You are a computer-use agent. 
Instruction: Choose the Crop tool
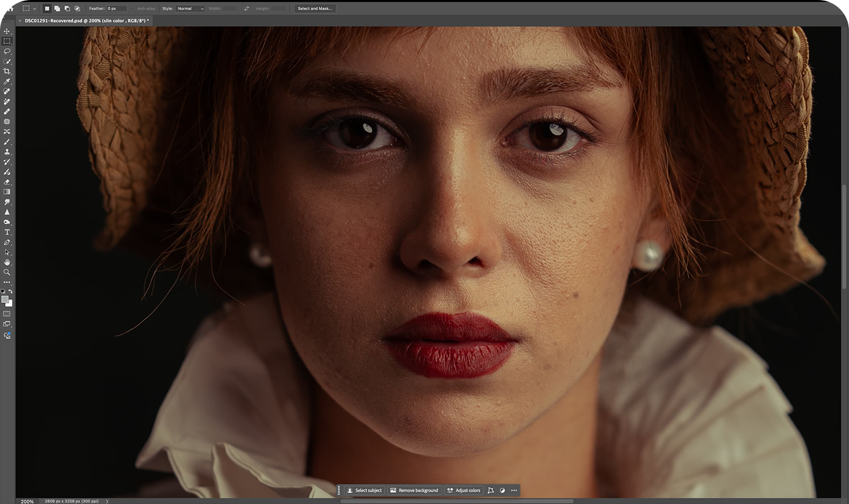(x=7, y=71)
